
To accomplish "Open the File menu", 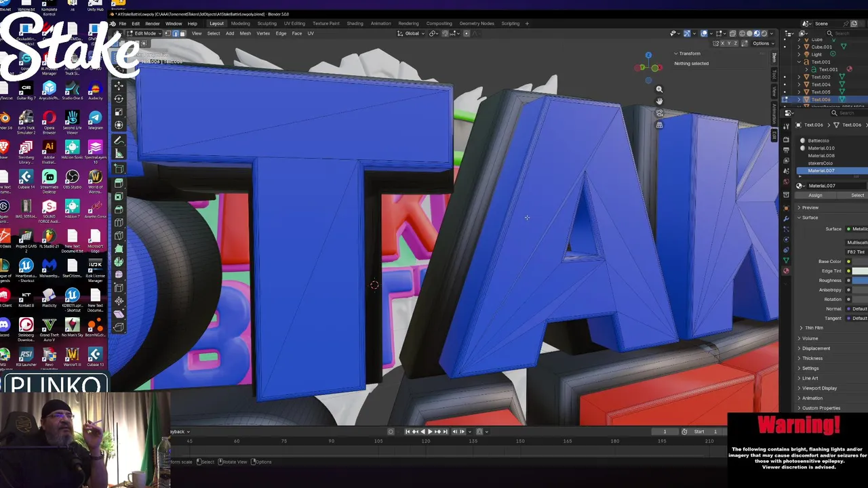I will click(123, 24).
